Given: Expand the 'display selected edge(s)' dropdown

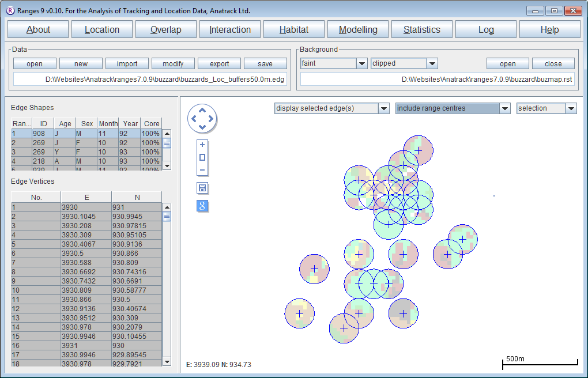Looking at the screenshot, I should point(383,108).
